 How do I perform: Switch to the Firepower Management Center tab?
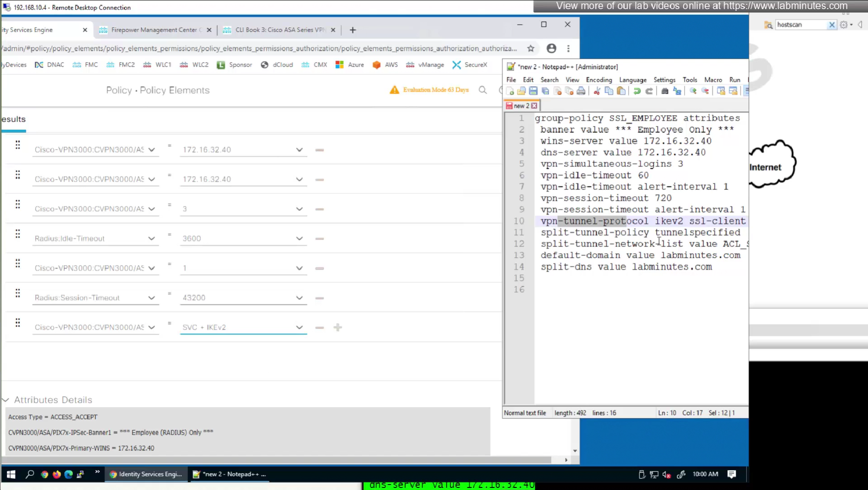pyautogui.click(x=153, y=30)
